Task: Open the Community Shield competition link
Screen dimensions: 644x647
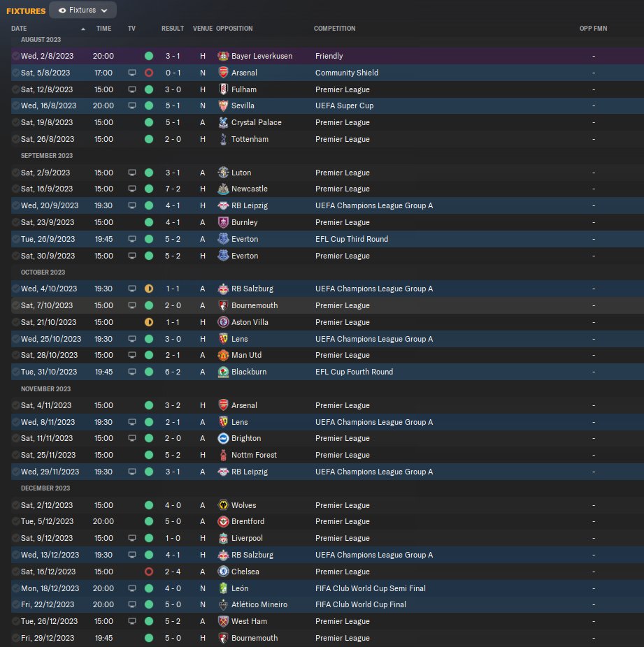Action: tap(346, 73)
